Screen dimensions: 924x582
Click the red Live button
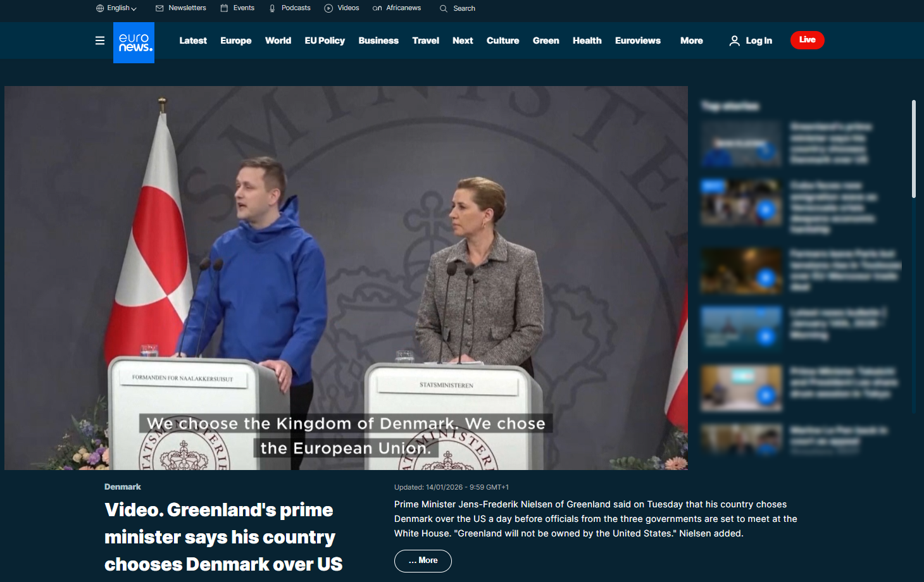(807, 40)
